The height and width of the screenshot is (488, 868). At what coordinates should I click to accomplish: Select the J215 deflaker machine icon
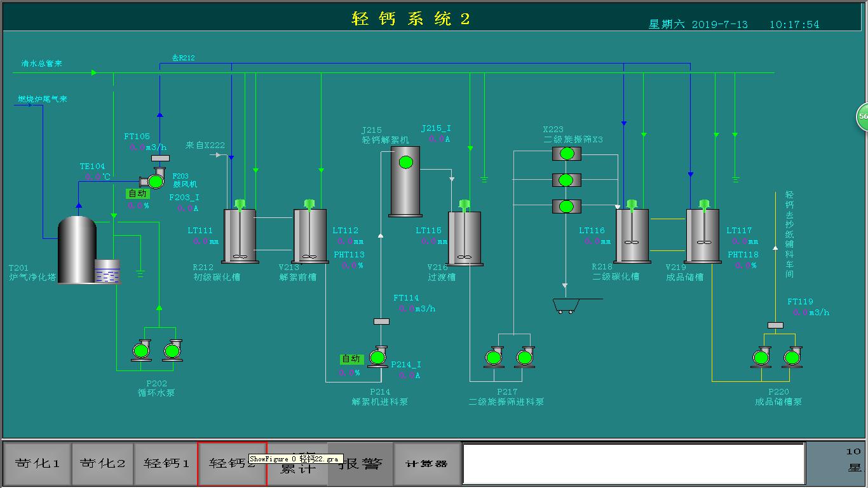click(x=405, y=181)
